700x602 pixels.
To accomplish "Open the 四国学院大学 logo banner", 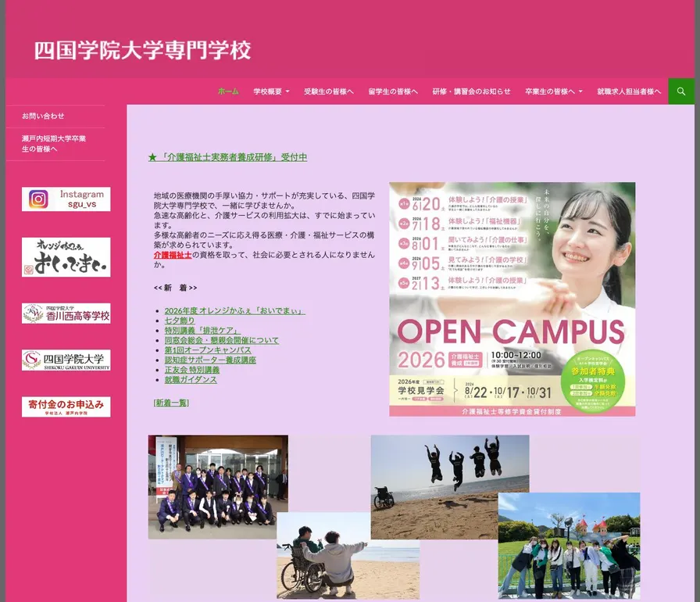I will coord(66,360).
